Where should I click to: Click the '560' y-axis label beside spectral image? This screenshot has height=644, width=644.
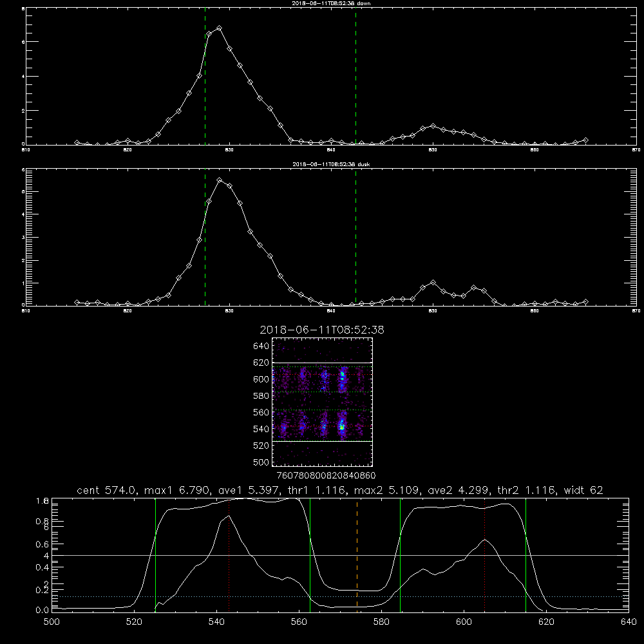261,412
